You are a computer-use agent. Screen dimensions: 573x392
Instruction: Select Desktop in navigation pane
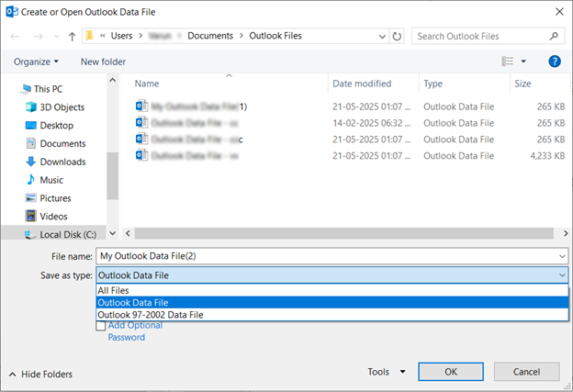(x=50, y=125)
